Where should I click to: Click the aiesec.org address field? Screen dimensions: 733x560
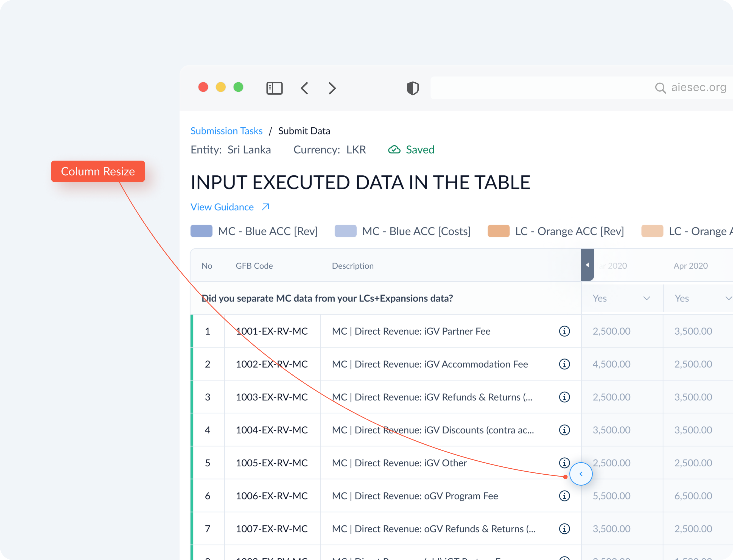[x=581, y=88]
